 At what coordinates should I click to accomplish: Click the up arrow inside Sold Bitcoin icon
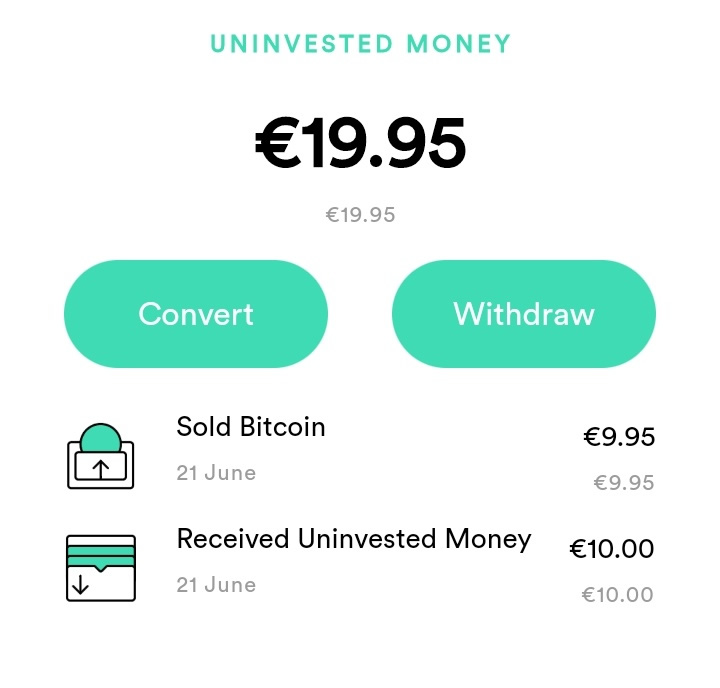101,468
